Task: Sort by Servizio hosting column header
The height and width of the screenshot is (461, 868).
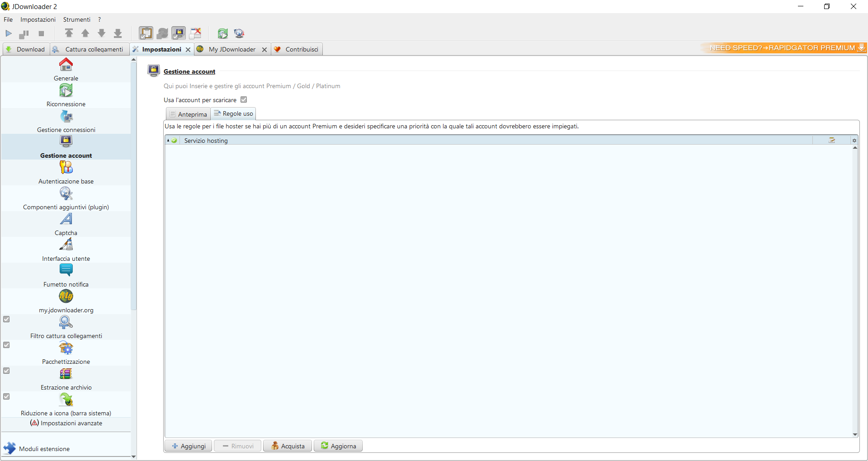Action: [496, 141]
